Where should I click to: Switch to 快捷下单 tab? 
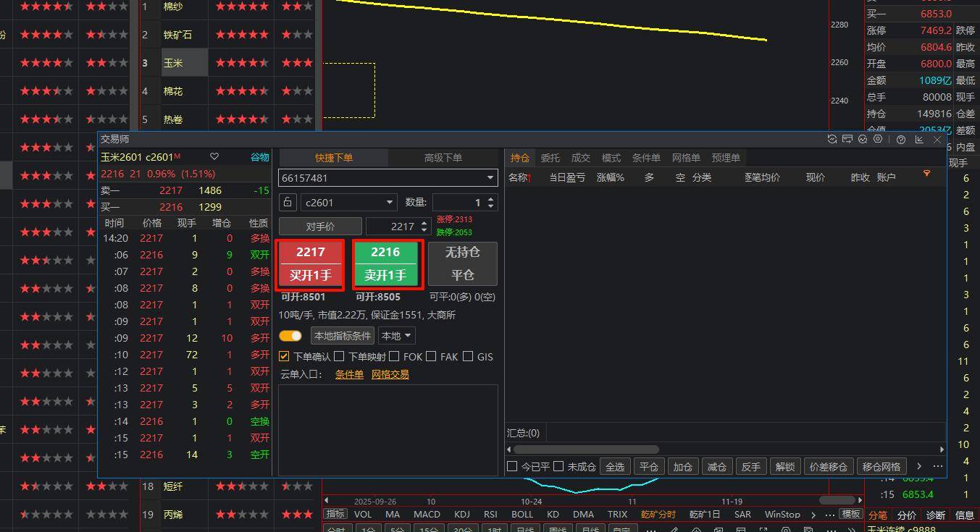[334, 158]
